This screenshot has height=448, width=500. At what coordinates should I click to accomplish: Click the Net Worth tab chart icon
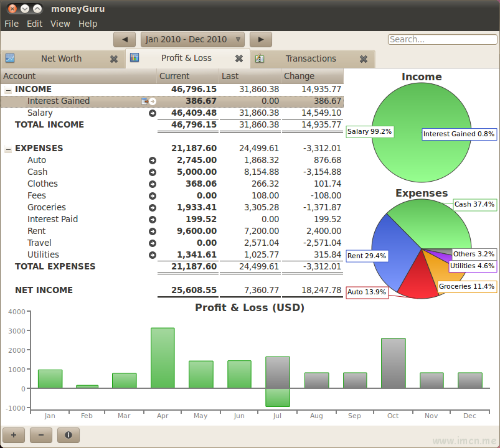[x=10, y=58]
